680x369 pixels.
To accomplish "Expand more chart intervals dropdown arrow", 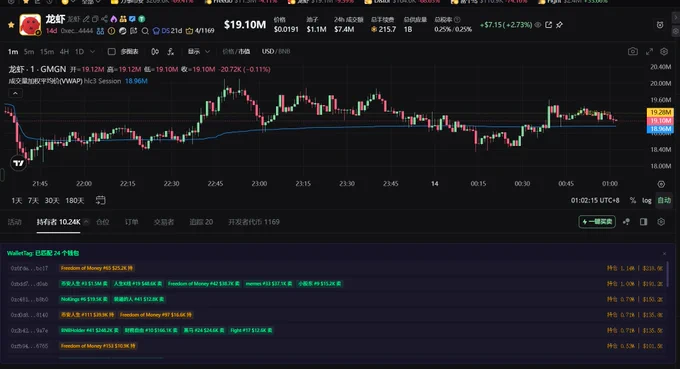I will point(92,52).
